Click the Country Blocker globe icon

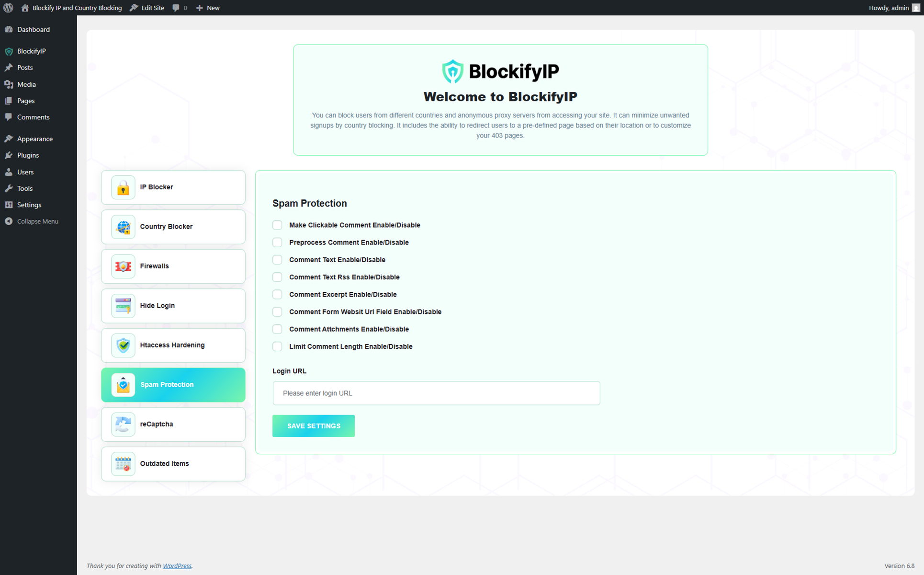pos(123,227)
